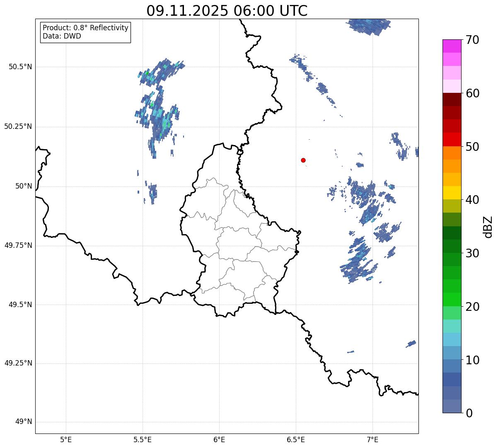Click the red radar site marker
Image resolution: width=498 pixels, height=448 pixels.
coord(303,160)
